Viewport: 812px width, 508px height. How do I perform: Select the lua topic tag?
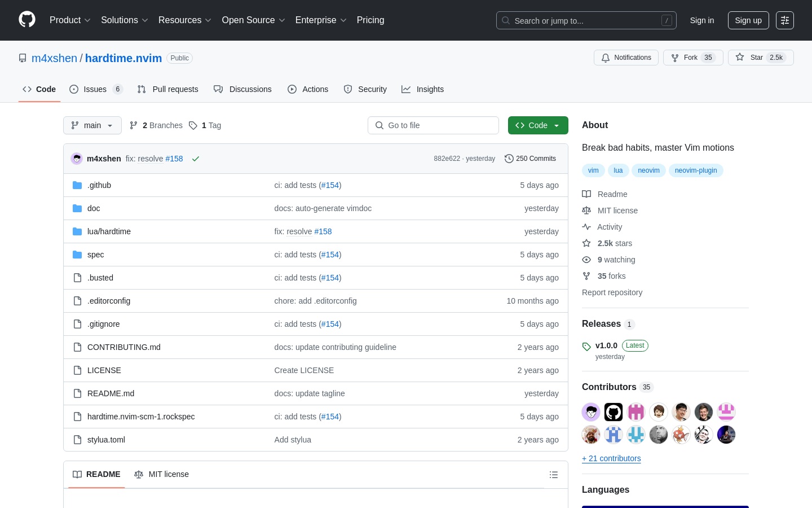pos(618,170)
